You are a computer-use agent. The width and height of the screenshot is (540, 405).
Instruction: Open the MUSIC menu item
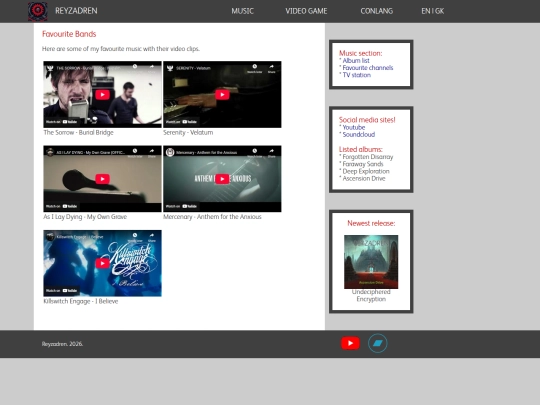tap(242, 11)
